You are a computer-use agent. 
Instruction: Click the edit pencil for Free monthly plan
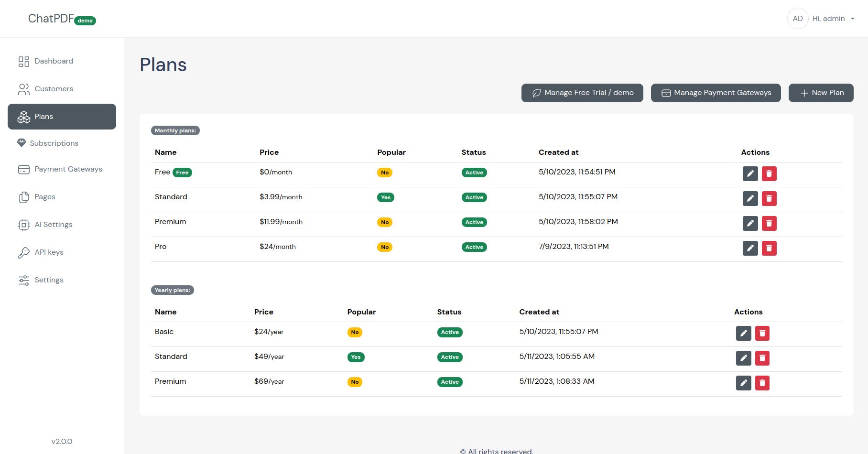tap(750, 173)
